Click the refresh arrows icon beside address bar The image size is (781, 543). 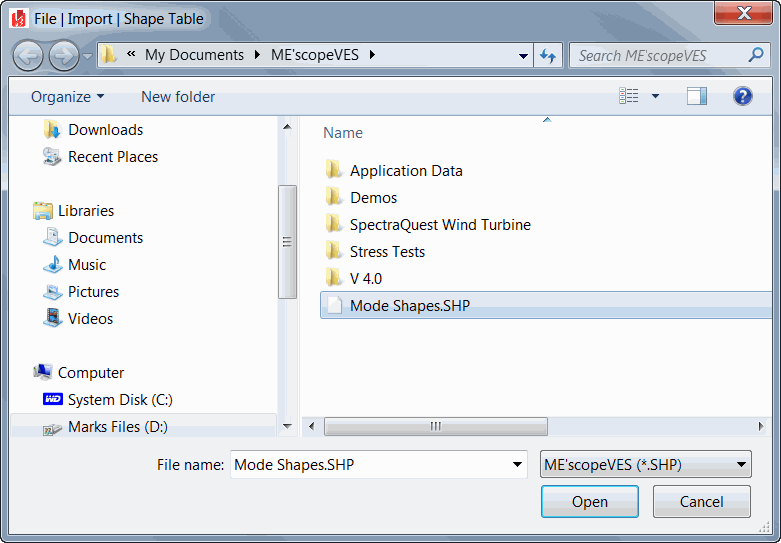pos(548,55)
